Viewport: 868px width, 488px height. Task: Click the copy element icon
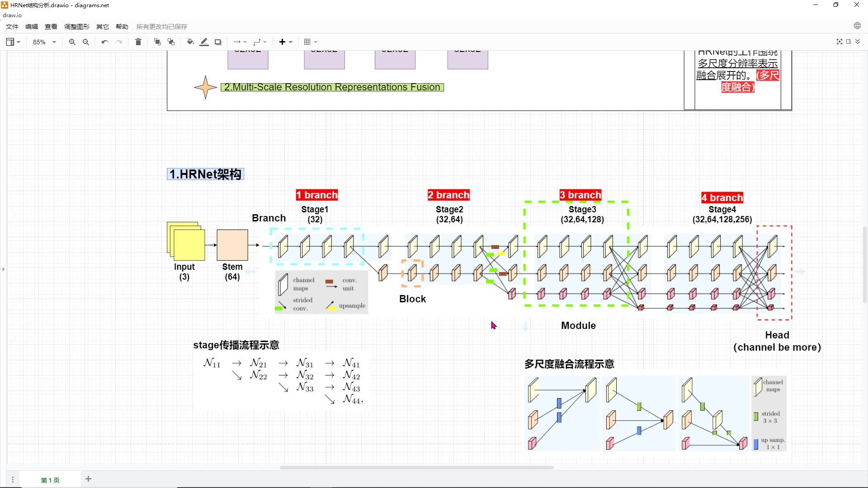pyautogui.click(x=157, y=41)
